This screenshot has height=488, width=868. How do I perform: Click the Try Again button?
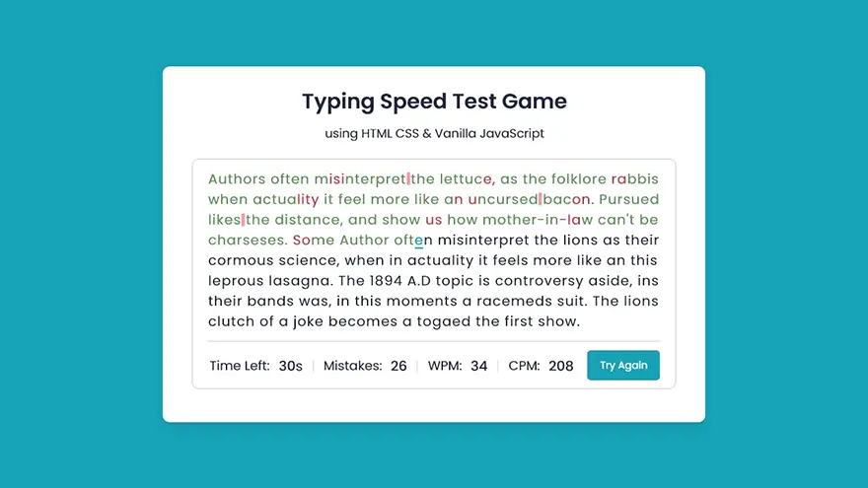[x=623, y=366]
